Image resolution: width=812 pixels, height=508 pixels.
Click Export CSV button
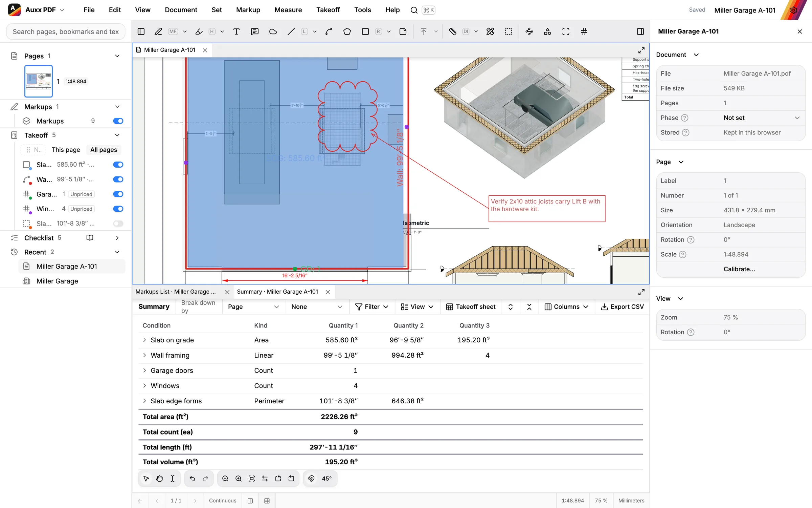coord(622,306)
